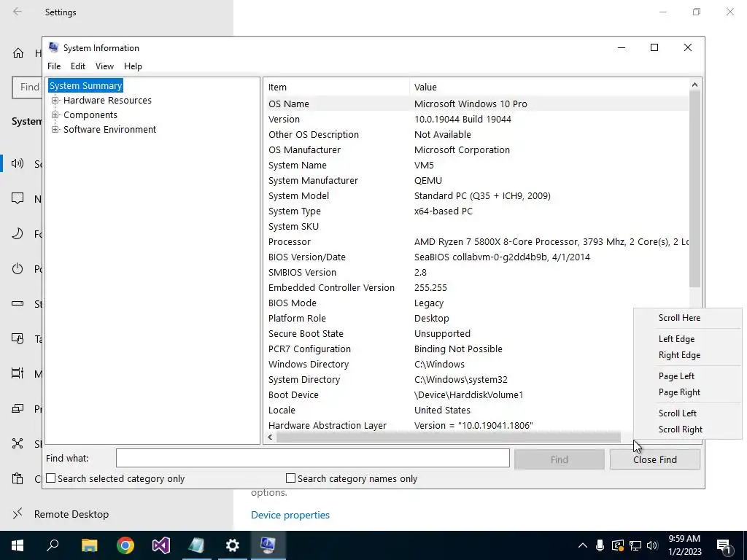Click the horizontal scrollbar left arrow
This screenshot has width=747, height=560.
pyautogui.click(x=270, y=437)
